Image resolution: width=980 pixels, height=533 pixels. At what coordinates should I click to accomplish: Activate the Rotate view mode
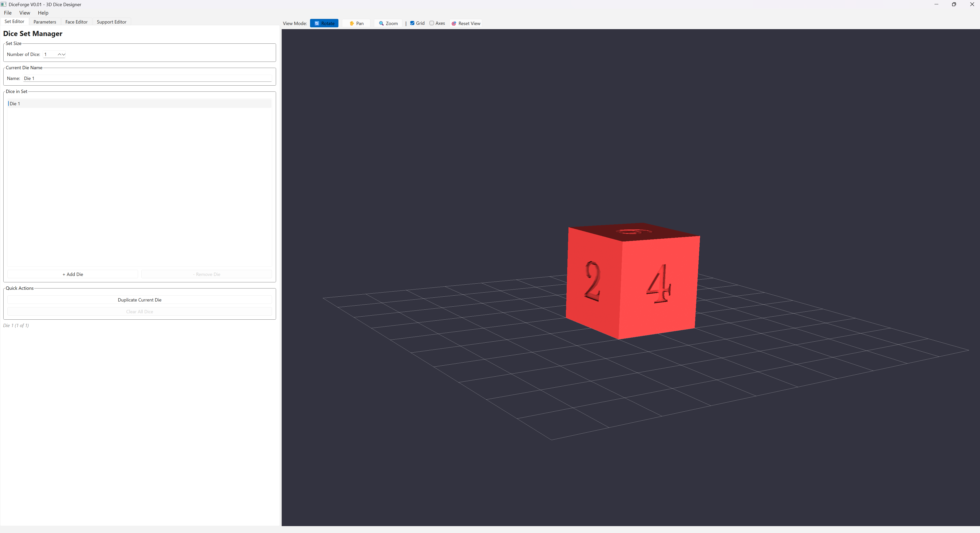click(x=324, y=23)
